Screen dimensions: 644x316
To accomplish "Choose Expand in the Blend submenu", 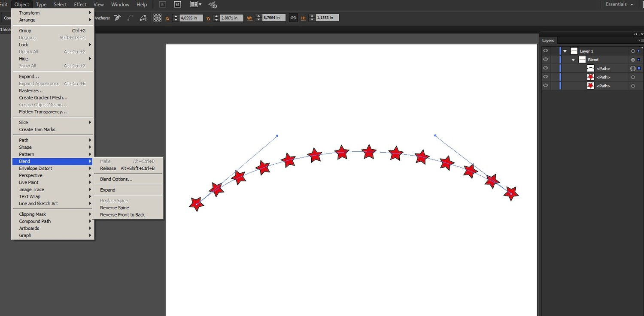I will 128,190.
